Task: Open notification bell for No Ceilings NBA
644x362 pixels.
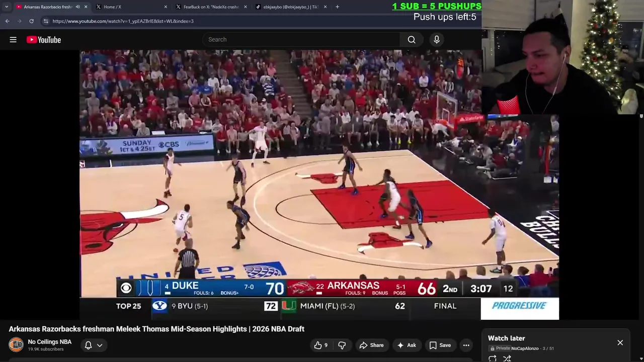Action: [88, 345]
